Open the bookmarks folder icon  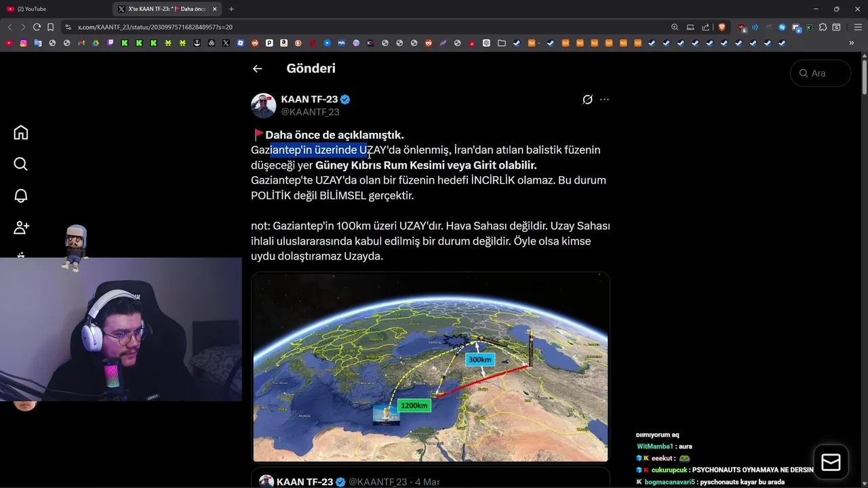501,43
